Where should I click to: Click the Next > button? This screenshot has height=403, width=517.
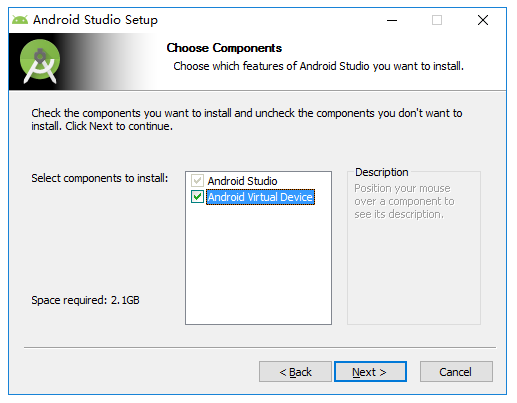pyautogui.click(x=370, y=372)
